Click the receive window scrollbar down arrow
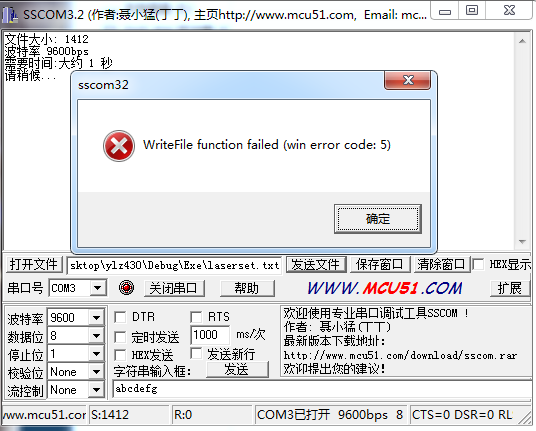Viewport: 536px width, 431px height. tap(522, 242)
